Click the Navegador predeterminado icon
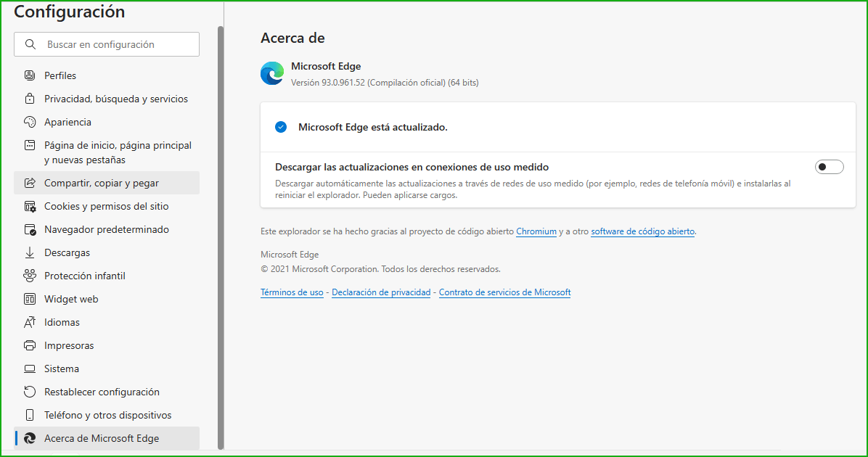This screenshot has height=457, width=868. click(30, 230)
